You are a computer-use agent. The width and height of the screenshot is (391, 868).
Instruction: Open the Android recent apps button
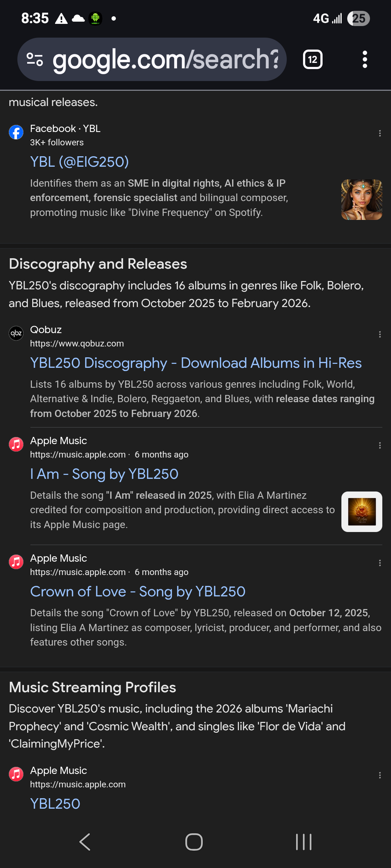point(303,842)
